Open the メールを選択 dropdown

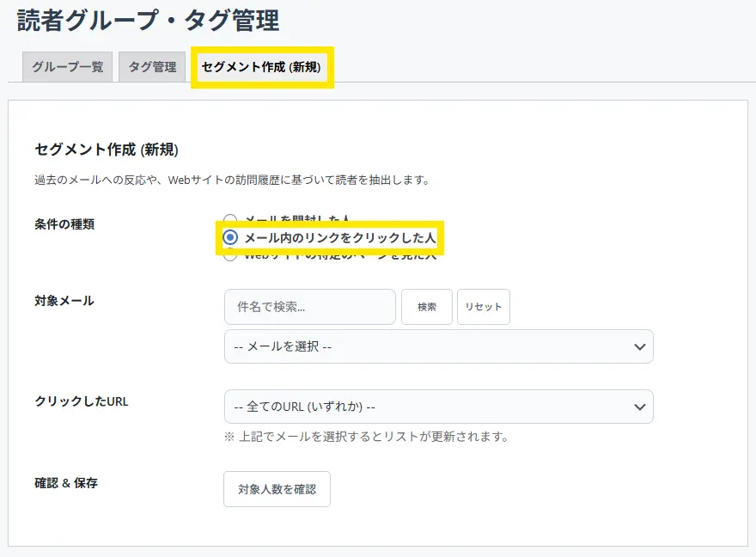[x=430, y=346]
